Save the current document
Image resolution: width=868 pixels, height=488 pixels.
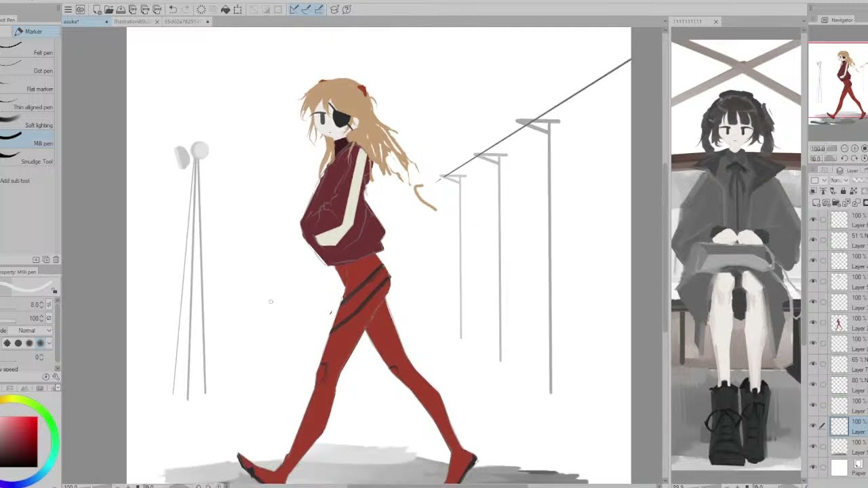tap(121, 9)
